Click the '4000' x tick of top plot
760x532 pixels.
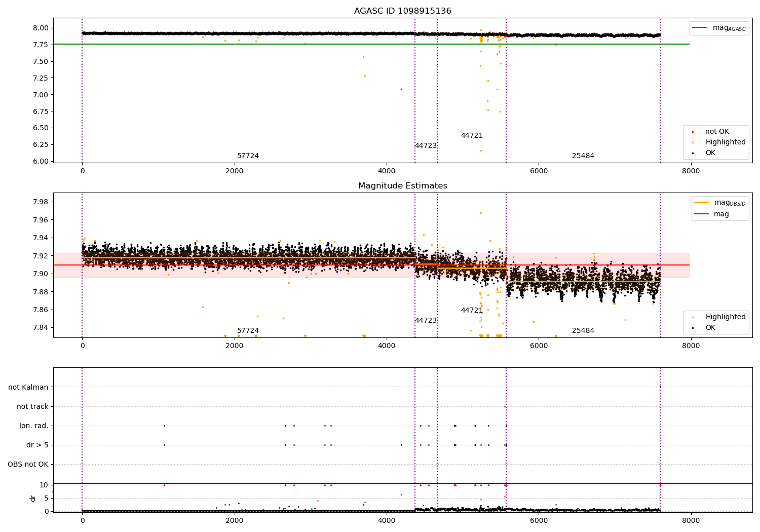(x=387, y=171)
